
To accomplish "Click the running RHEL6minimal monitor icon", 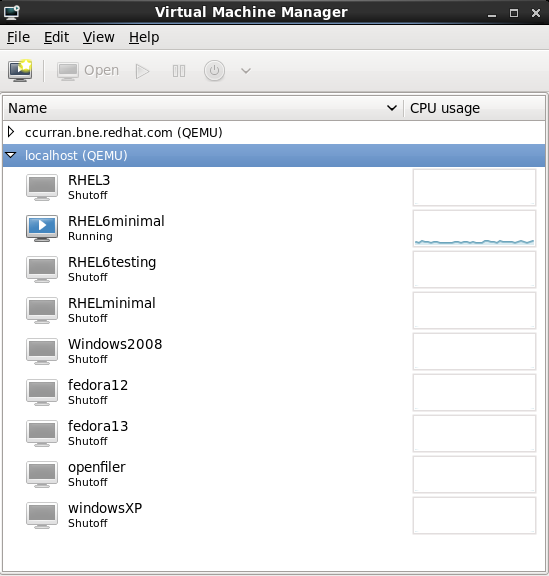I will click(x=42, y=228).
